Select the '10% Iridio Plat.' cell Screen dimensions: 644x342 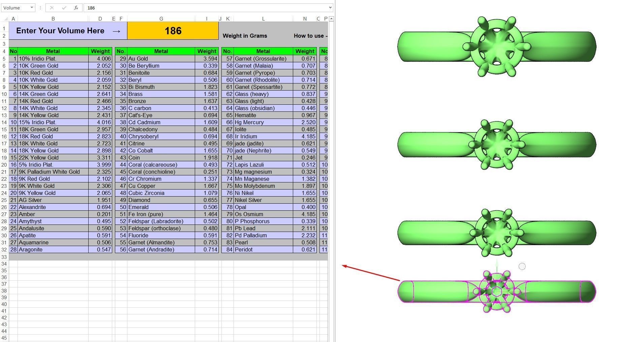click(53, 59)
